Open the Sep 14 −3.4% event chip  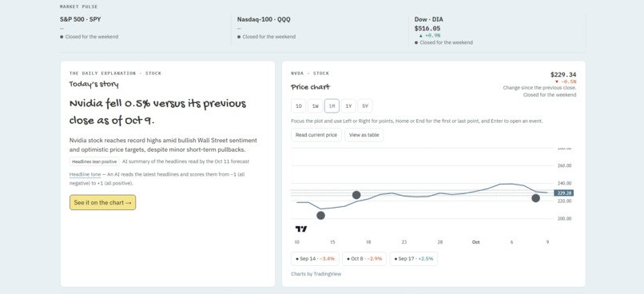(x=315, y=259)
